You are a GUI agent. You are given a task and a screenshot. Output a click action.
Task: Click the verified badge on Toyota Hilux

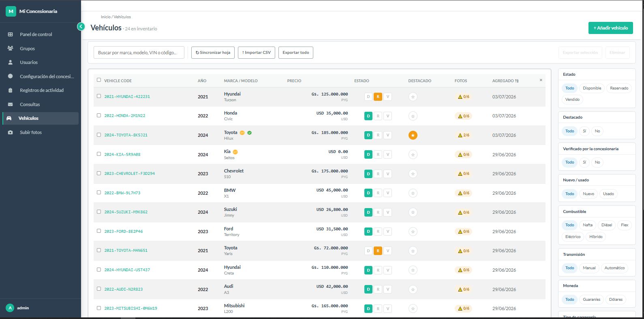(250, 132)
